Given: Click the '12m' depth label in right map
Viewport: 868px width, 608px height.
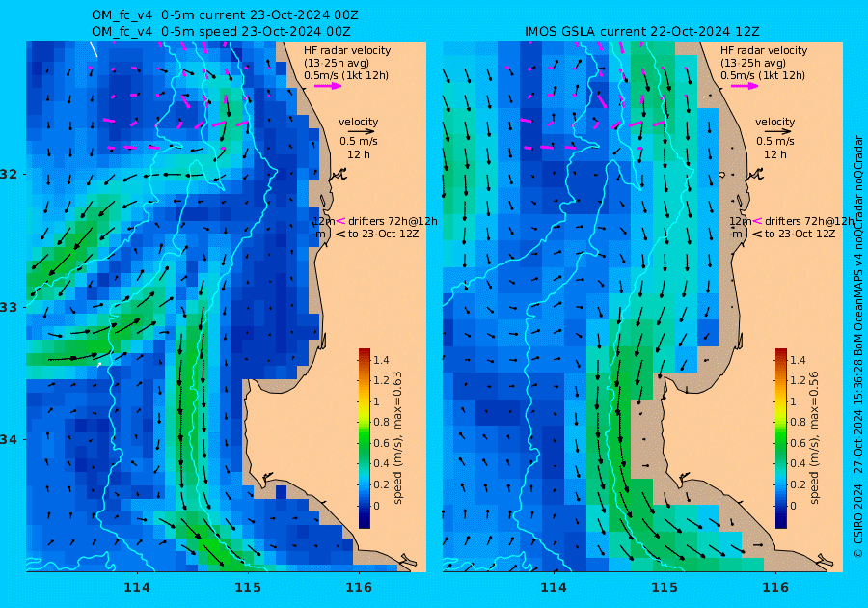Looking at the screenshot, I should [740, 221].
